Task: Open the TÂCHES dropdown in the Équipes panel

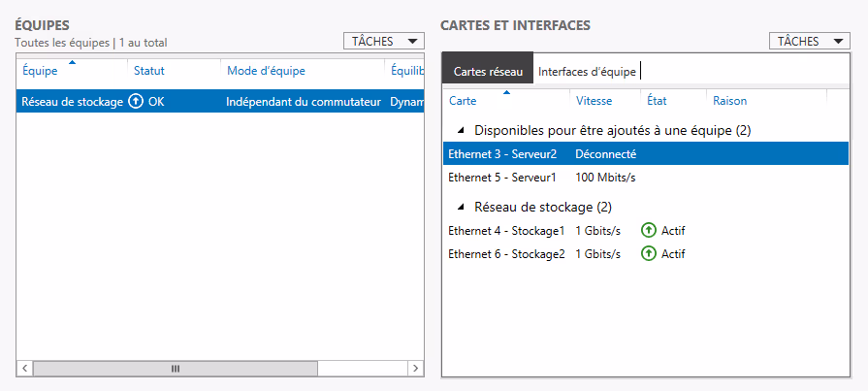Action: (384, 41)
